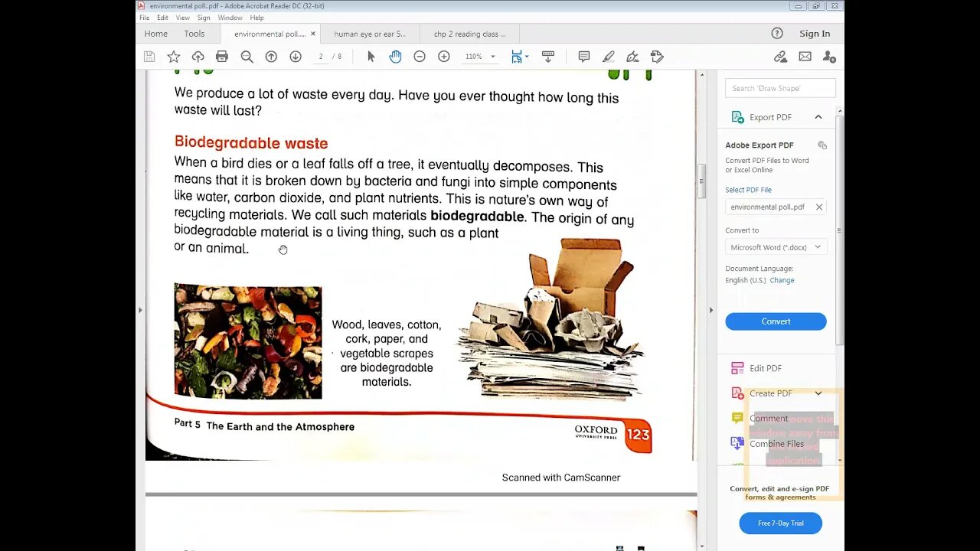The width and height of the screenshot is (980, 551).
Task: Click the Combine Files tool icon
Action: [x=737, y=443]
